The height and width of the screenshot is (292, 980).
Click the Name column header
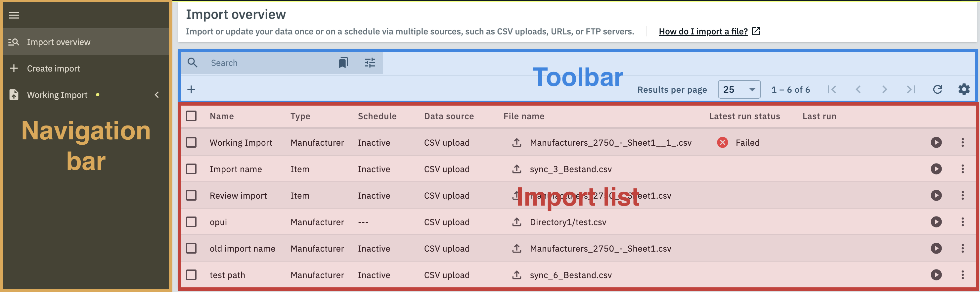222,116
